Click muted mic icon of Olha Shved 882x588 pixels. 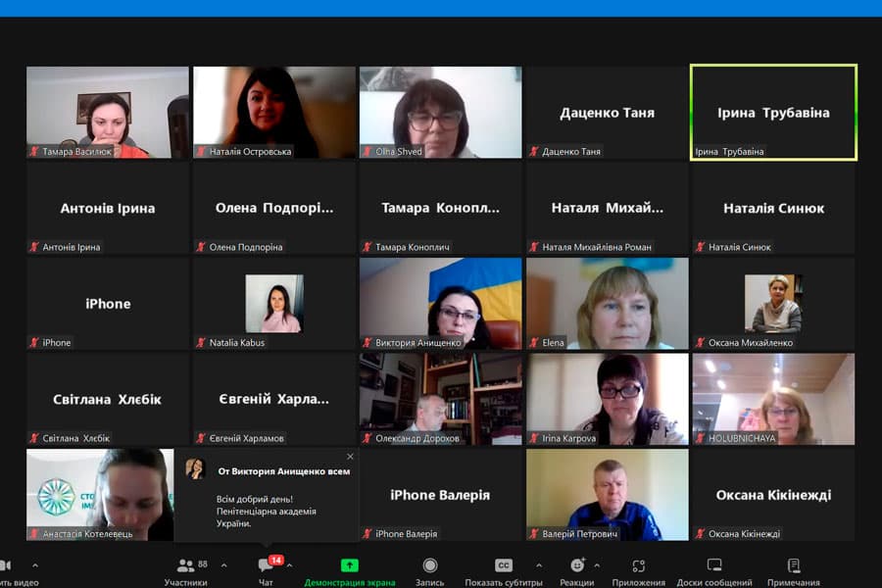(x=367, y=151)
